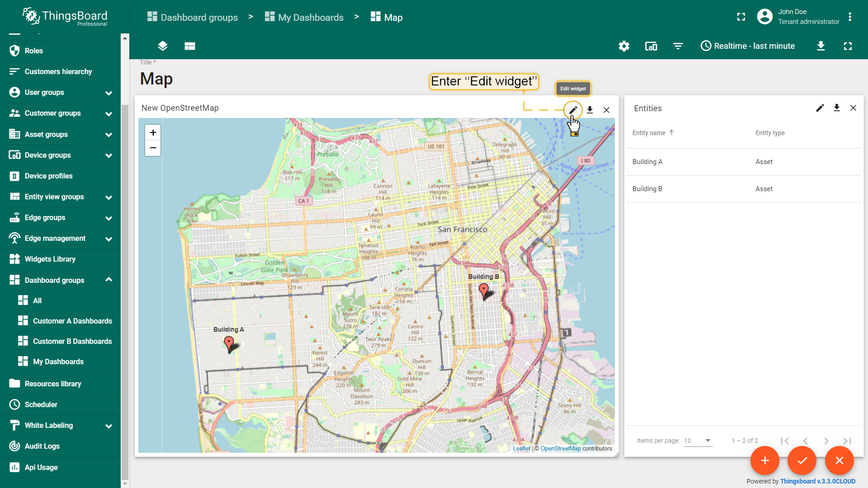Open Customer B Dashboards group
Image resolution: width=868 pixels, height=488 pixels.
click(61, 341)
